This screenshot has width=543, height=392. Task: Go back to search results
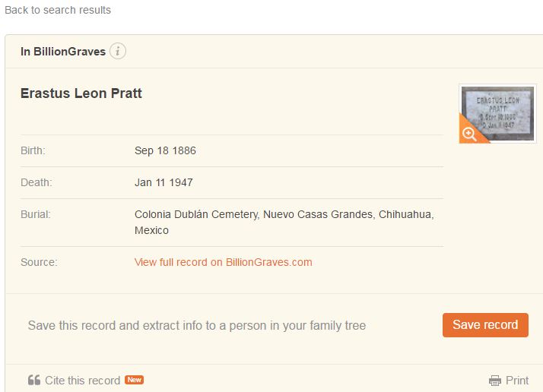click(58, 10)
